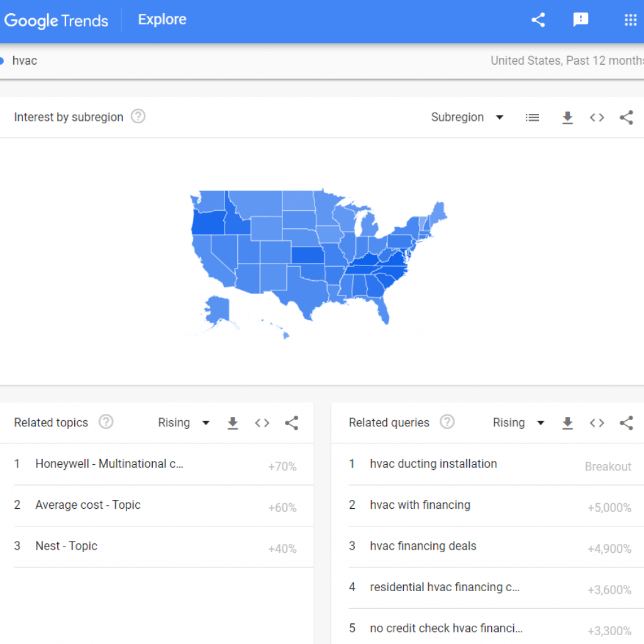The image size is (644, 644).
Task: Click the embed icon for Interest by subregion
Action: (597, 118)
